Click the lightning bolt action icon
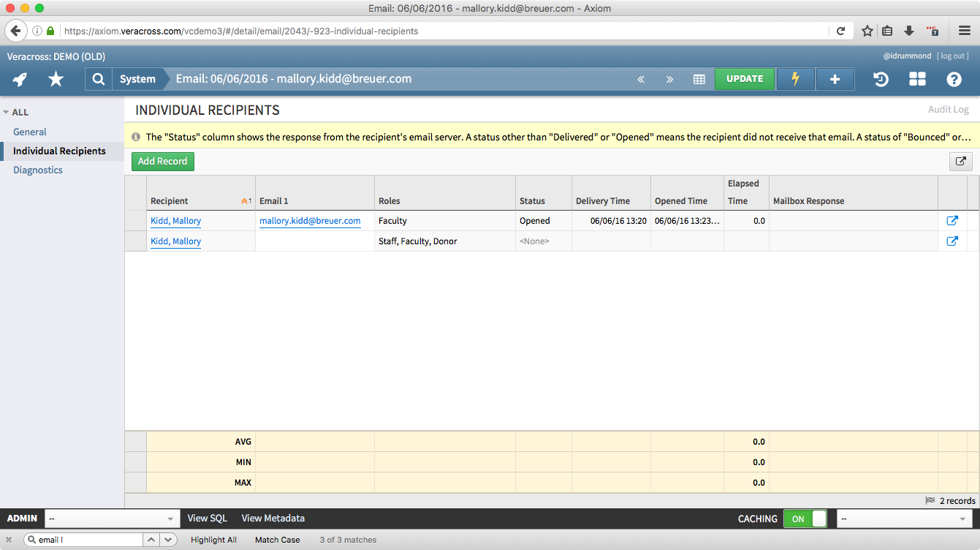Image resolution: width=980 pixels, height=550 pixels. click(795, 79)
